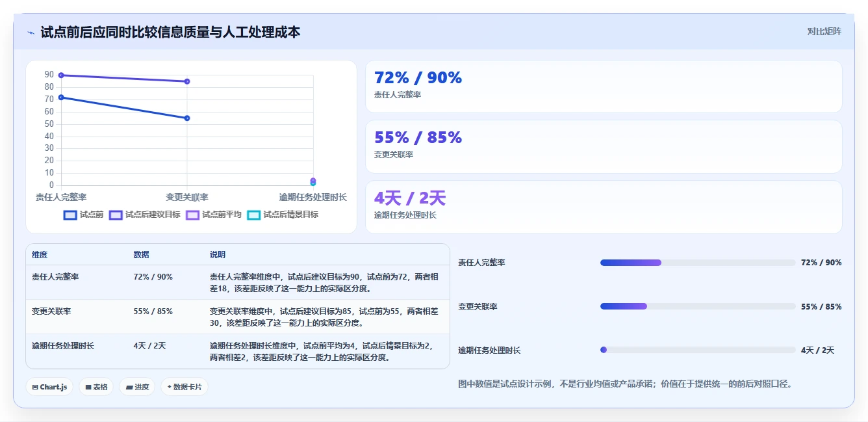Image resolution: width=868 pixels, height=422 pixels.
Task: Click the chart point at 试点后建议目标 90
Action: [x=61, y=75]
